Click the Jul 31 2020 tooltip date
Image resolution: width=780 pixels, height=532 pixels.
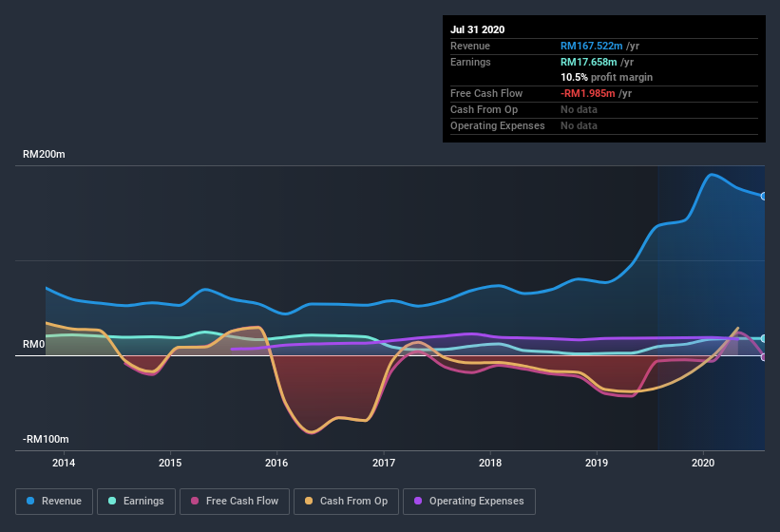(x=478, y=29)
